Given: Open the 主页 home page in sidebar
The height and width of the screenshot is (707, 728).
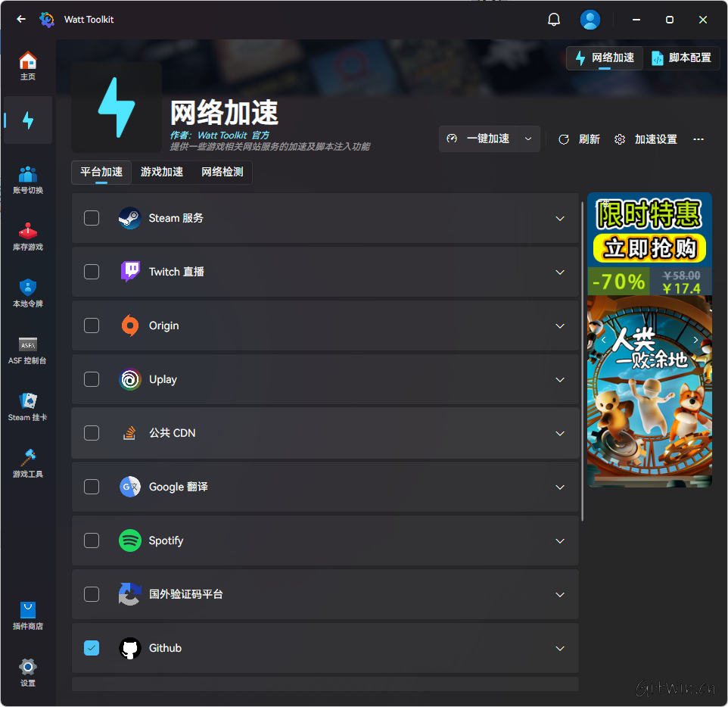Looking at the screenshot, I should point(28,66).
